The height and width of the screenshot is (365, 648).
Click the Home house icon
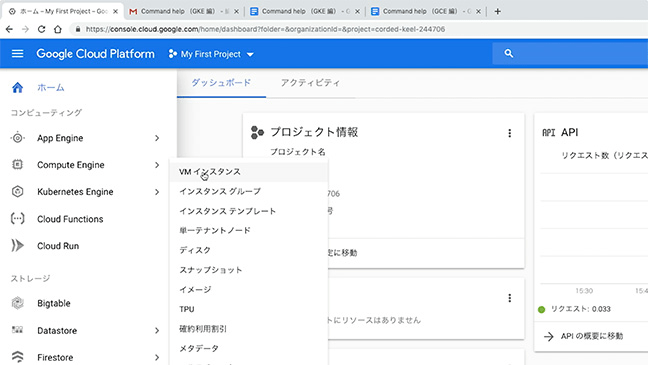17,88
